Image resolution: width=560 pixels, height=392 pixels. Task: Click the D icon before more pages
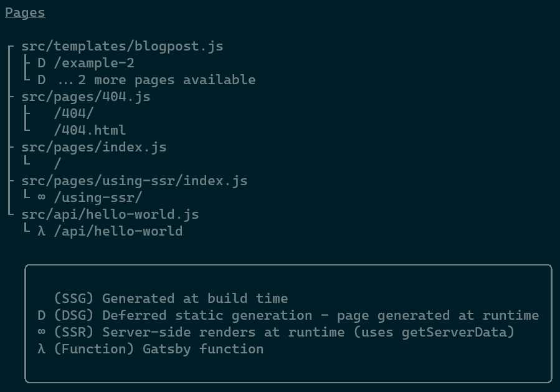[x=42, y=80]
